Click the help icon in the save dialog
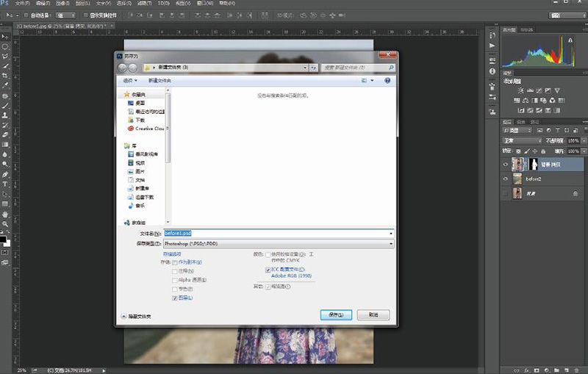 [389, 80]
